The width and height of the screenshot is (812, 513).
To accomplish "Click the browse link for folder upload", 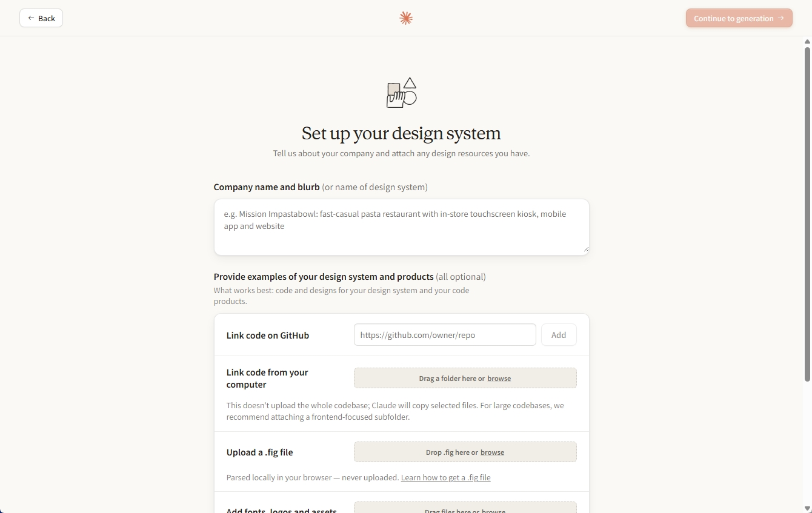I will [x=499, y=378].
